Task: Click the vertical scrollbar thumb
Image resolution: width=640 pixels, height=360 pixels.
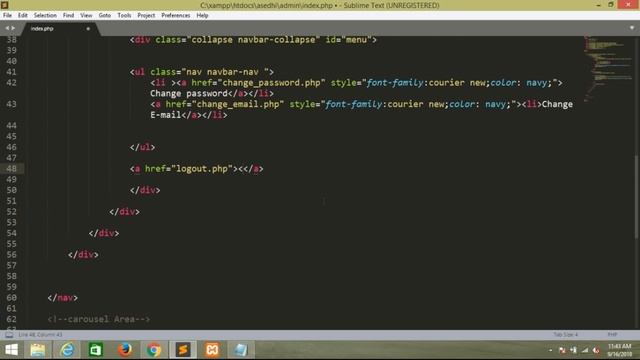Action: pyautogui.click(x=637, y=197)
